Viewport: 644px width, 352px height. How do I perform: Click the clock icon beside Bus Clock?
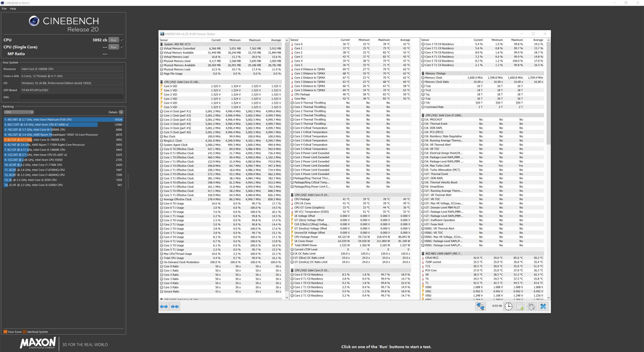[x=161, y=136]
